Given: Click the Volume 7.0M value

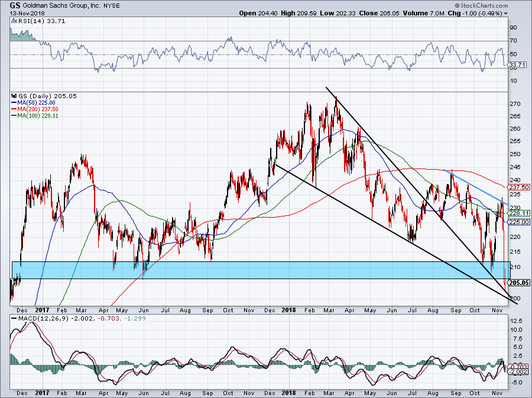Looking at the screenshot, I should pyautogui.click(x=423, y=13).
